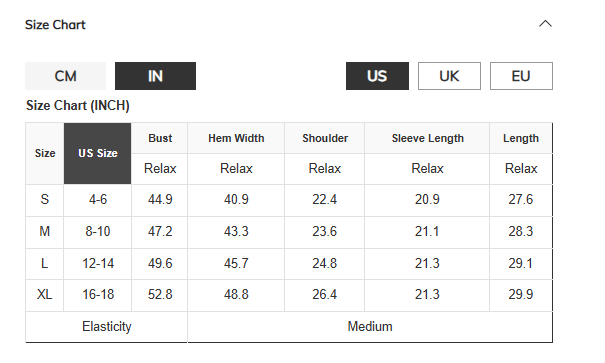Select the S size row label

coord(45,200)
